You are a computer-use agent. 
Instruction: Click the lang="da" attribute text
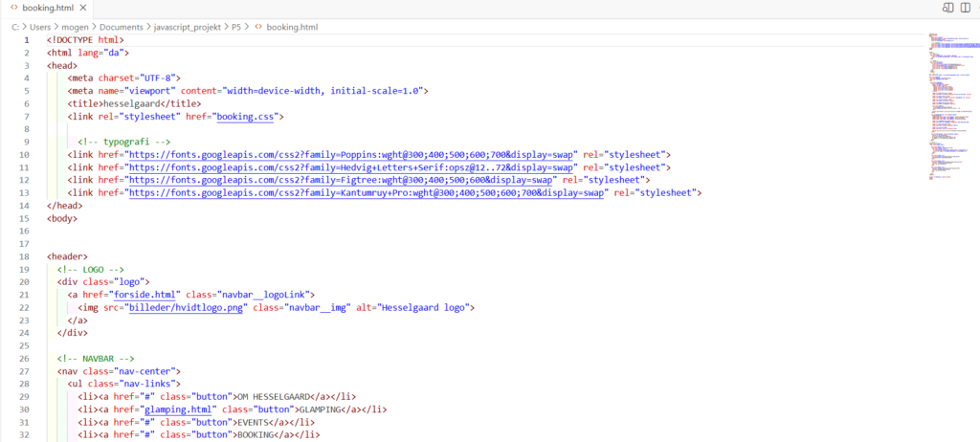(x=100, y=53)
